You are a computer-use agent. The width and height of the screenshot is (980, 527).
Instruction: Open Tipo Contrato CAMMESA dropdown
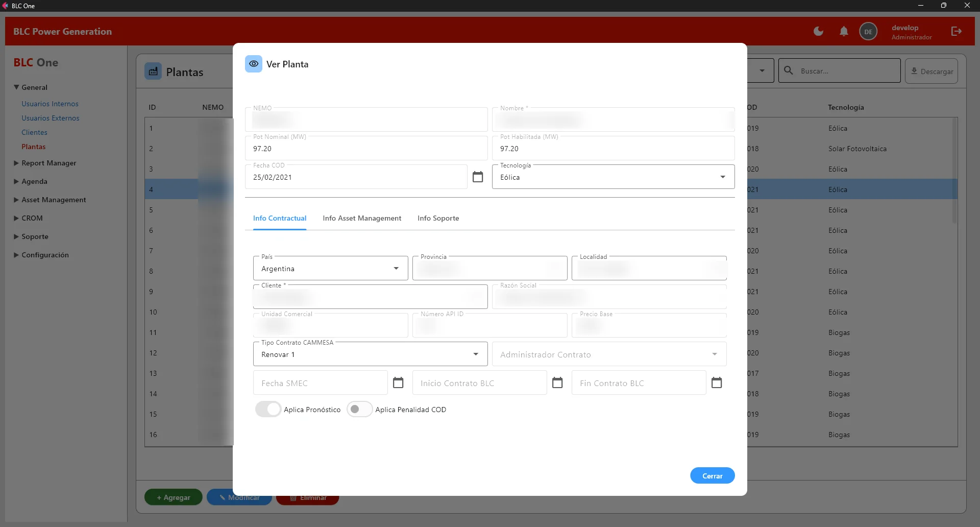click(370, 354)
